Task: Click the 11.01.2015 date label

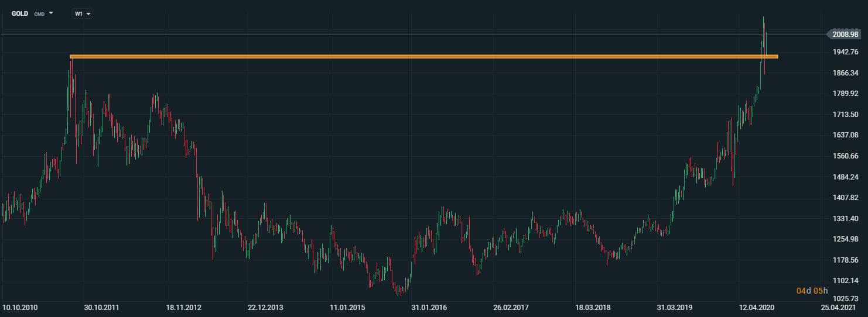Action: click(347, 307)
